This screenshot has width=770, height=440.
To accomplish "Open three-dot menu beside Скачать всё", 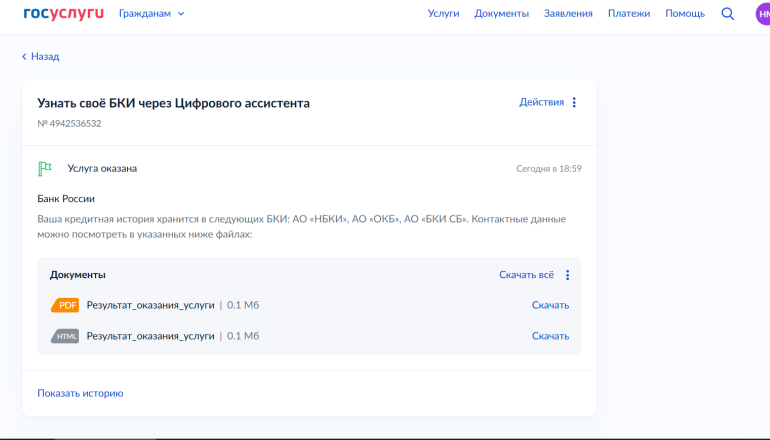I will pyautogui.click(x=567, y=275).
